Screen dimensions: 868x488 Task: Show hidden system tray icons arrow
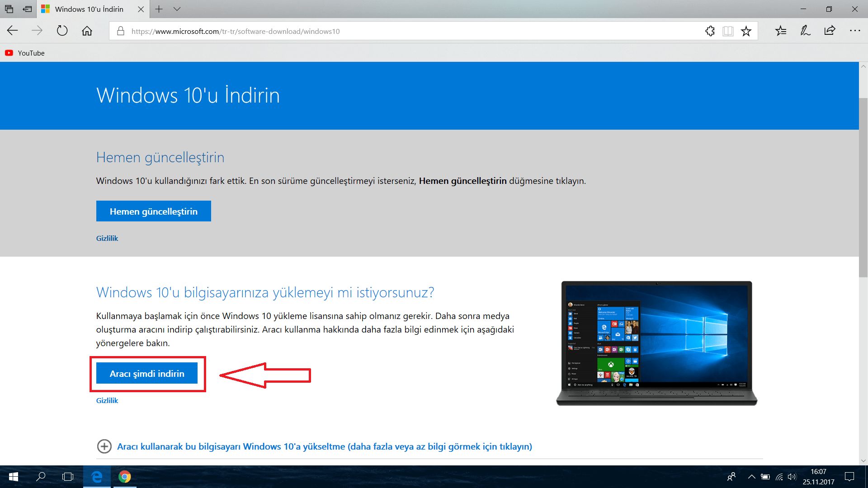(x=751, y=477)
